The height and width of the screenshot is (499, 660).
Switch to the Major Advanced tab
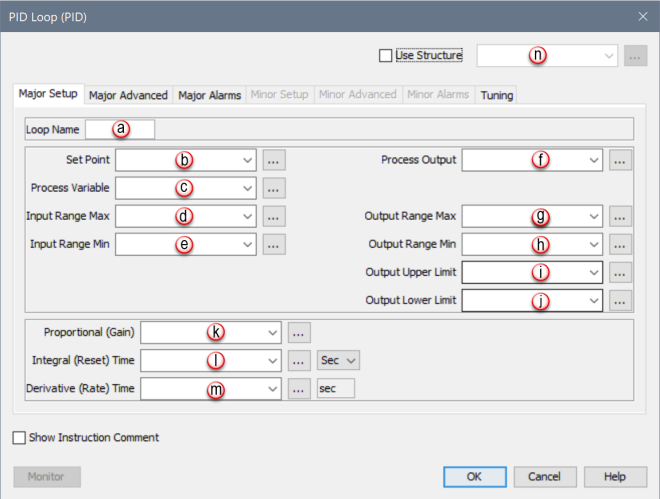tap(128, 96)
